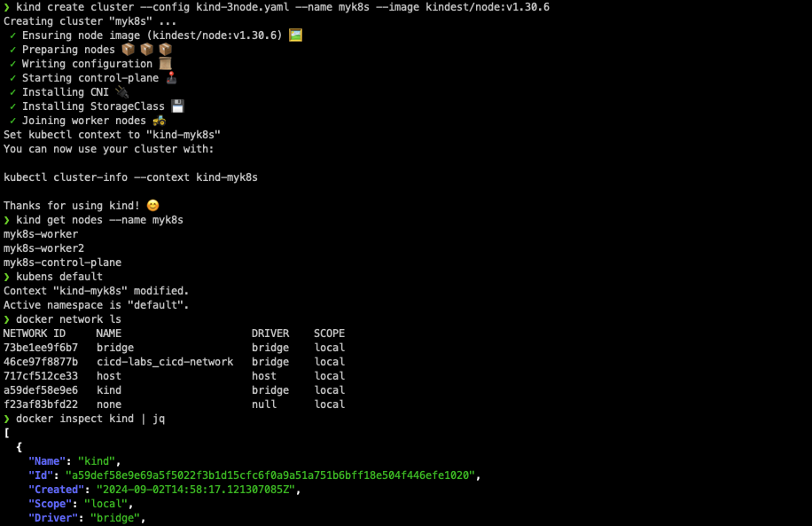Click 'kubectl cluster-info --context kind-myk8s' line
The height and width of the screenshot is (526, 812).
[x=130, y=177]
